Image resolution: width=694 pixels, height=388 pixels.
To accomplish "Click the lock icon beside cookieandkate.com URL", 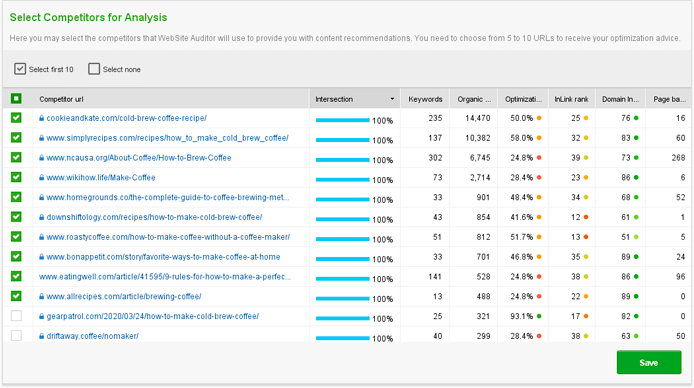I will pyautogui.click(x=41, y=118).
